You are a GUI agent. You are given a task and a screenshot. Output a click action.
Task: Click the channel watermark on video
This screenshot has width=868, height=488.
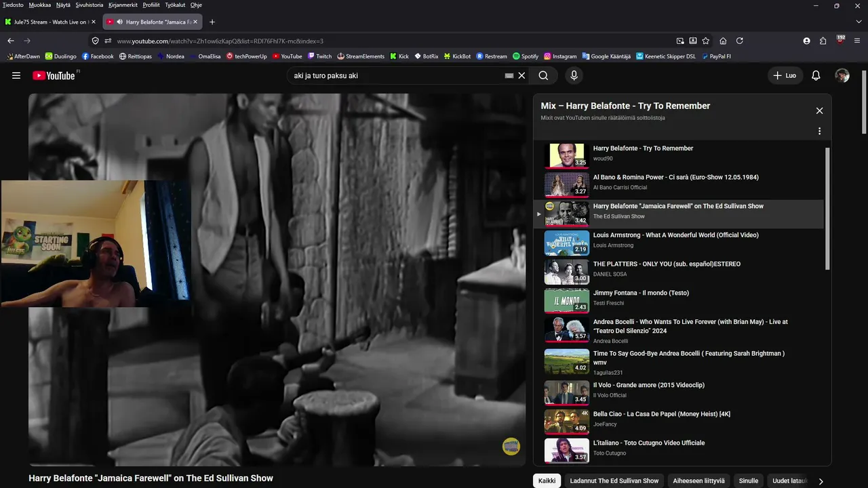click(511, 446)
